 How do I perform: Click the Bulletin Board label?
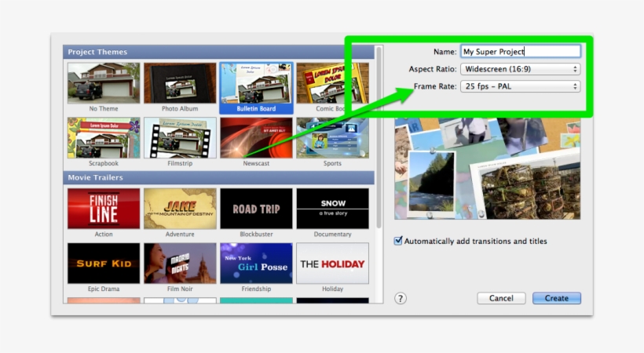click(x=256, y=108)
